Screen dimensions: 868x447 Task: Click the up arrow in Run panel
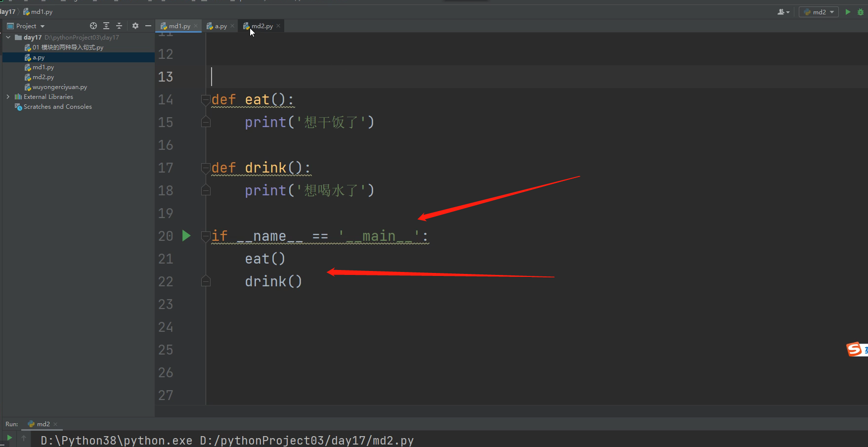24,438
